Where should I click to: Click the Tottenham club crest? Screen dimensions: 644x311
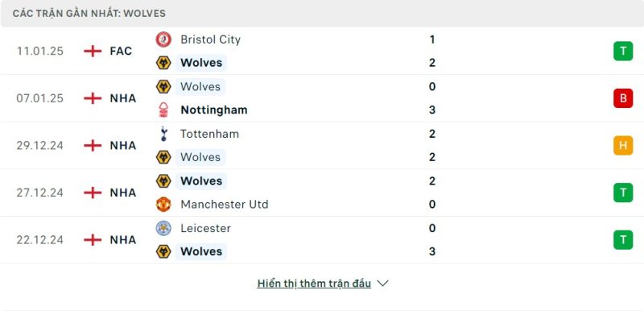click(x=163, y=134)
